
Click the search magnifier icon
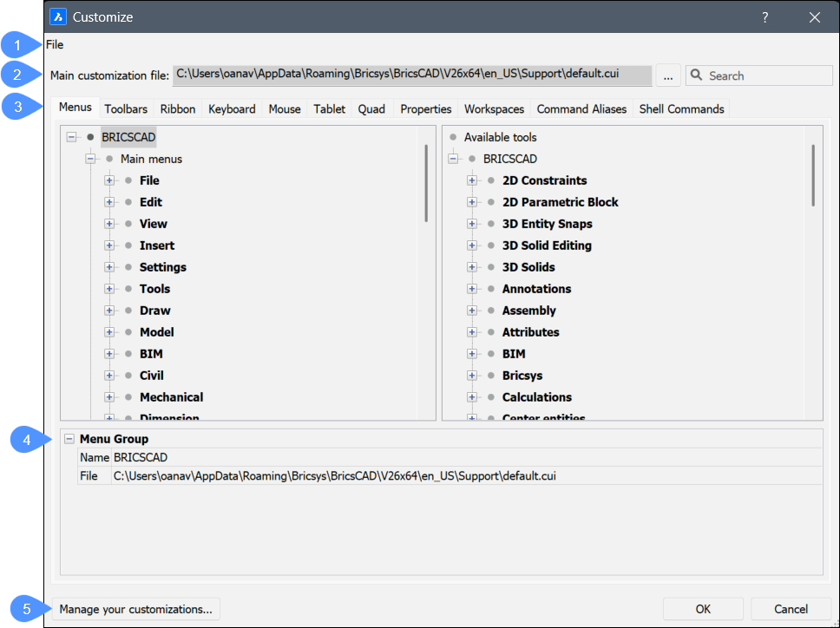696,75
